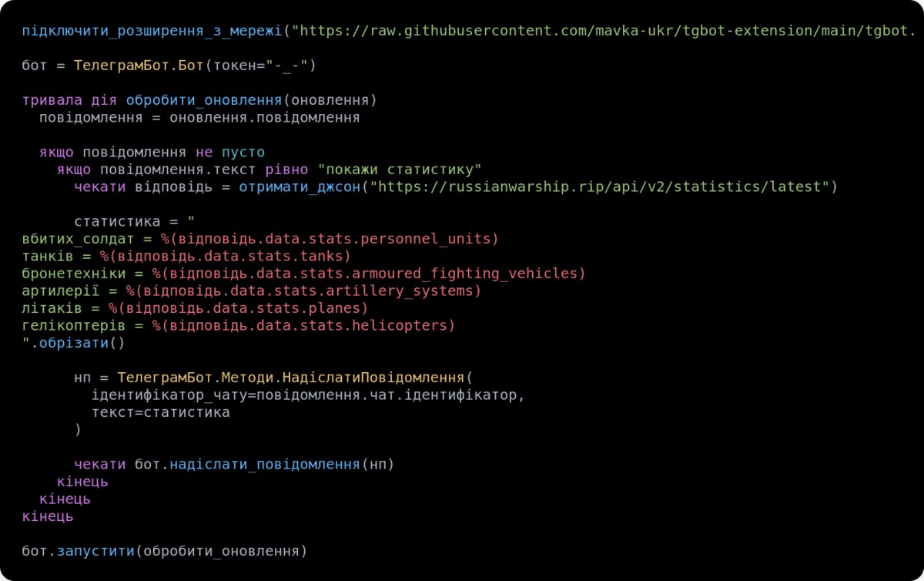924x581 pixels.
Task: Click the helicopters stats line
Action: coord(239,326)
